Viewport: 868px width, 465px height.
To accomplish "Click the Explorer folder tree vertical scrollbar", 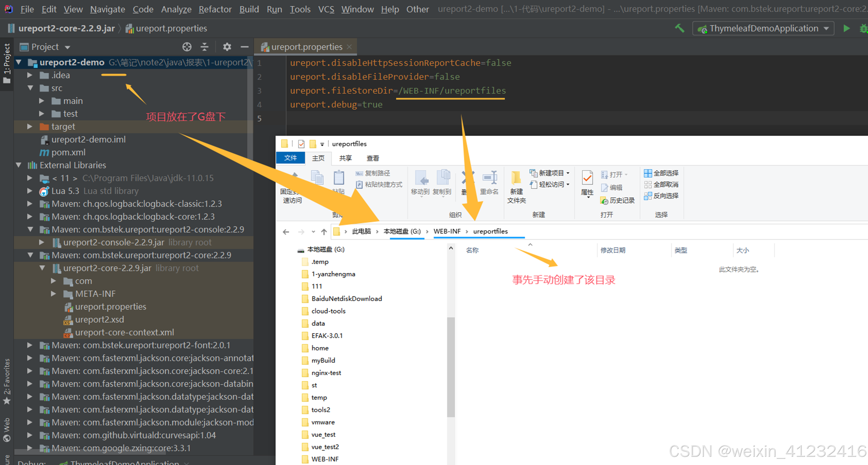I will pyautogui.click(x=451, y=367).
